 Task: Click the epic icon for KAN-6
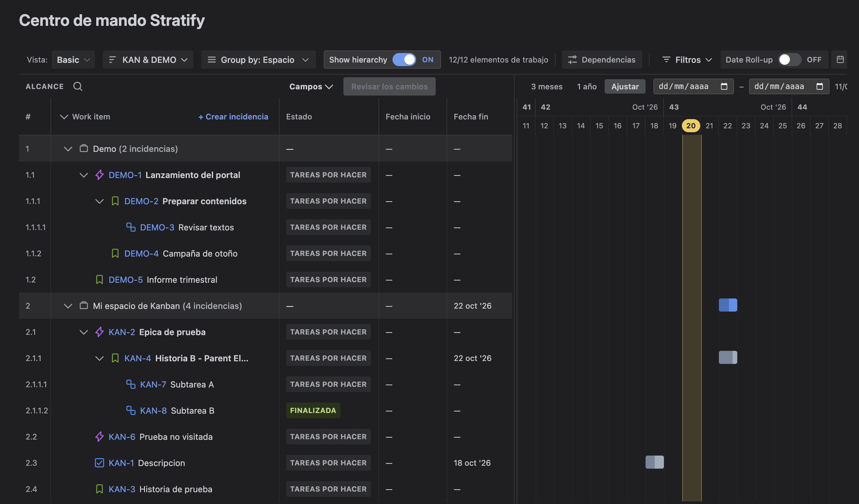tap(100, 437)
